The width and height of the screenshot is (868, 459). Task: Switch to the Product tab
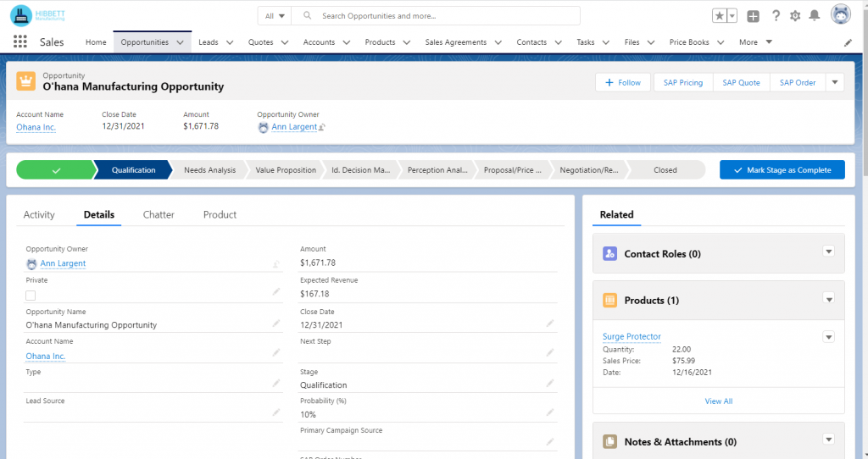[x=220, y=214]
